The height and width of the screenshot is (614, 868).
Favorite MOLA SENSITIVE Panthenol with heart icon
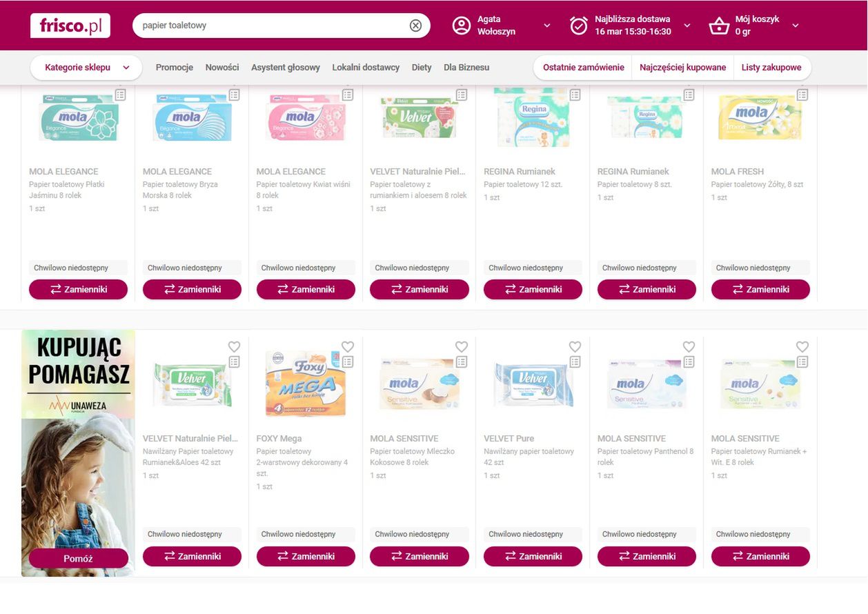coord(689,346)
